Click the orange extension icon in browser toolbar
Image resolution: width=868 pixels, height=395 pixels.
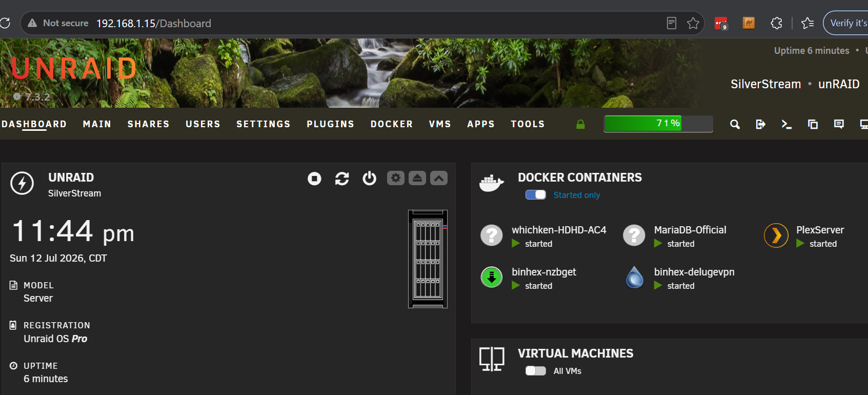pyautogui.click(x=749, y=23)
